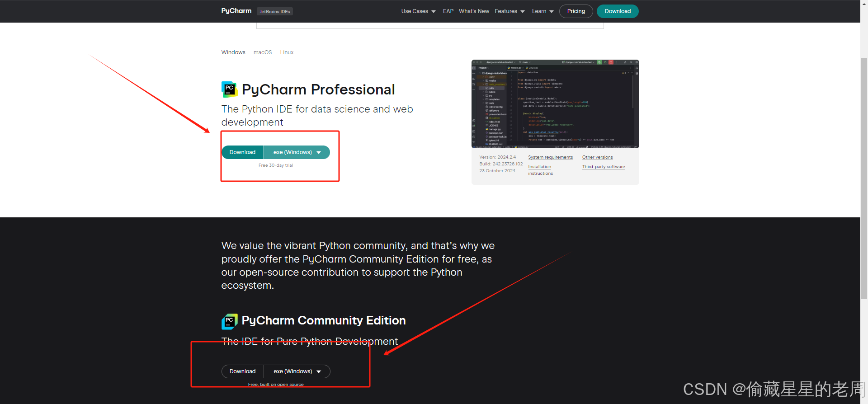Click the "Free 30-day trial" text

pos(276,165)
